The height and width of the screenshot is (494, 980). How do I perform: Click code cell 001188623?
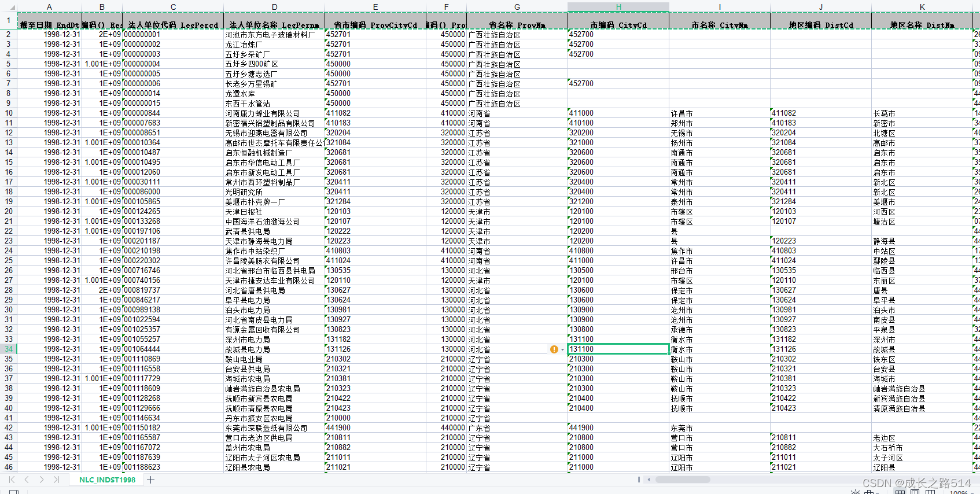(x=173, y=467)
